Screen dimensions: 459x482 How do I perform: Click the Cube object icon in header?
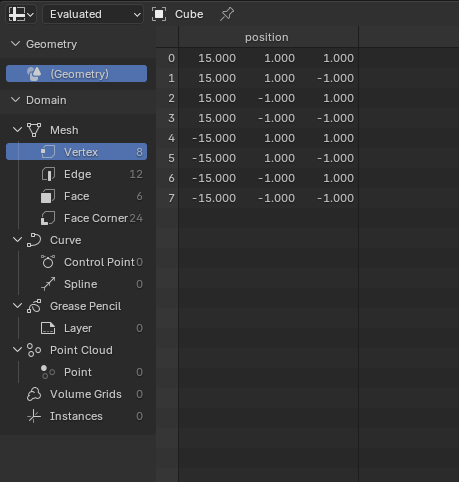coord(159,14)
